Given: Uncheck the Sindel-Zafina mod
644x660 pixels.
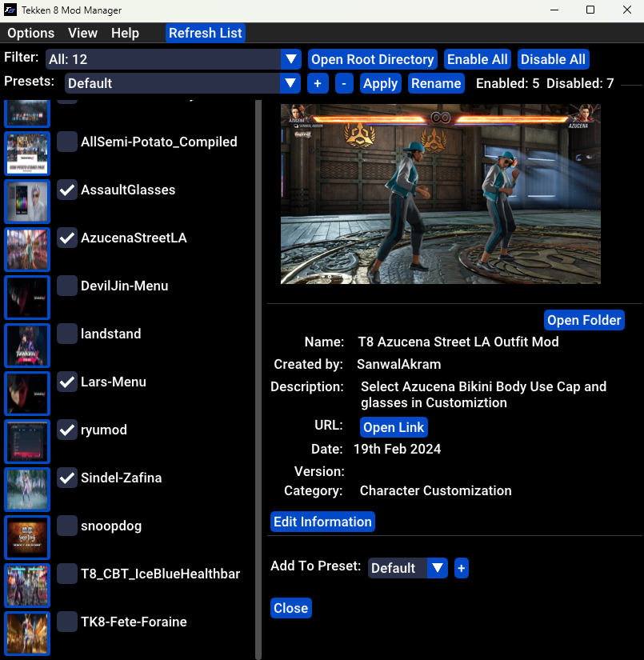Looking at the screenshot, I should (x=66, y=478).
